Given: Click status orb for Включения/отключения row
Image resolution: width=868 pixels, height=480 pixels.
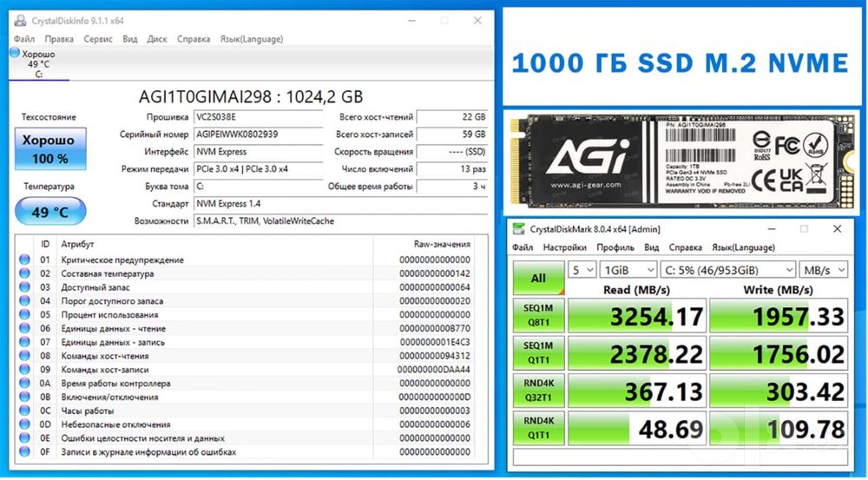Looking at the screenshot, I should coord(24,397).
